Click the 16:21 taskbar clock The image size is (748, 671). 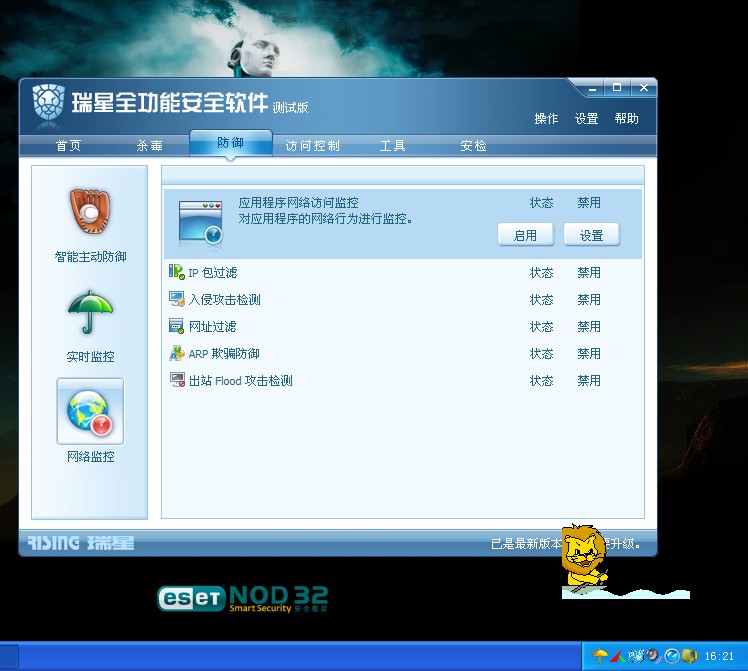tap(719, 657)
